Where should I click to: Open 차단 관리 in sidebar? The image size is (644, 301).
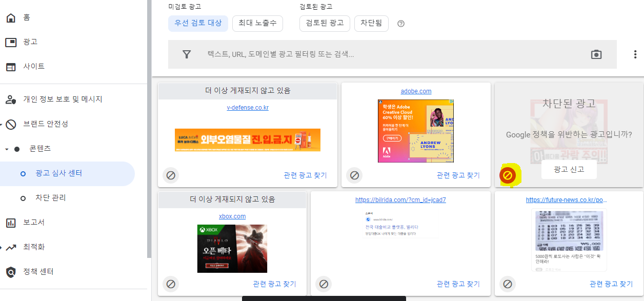click(51, 198)
